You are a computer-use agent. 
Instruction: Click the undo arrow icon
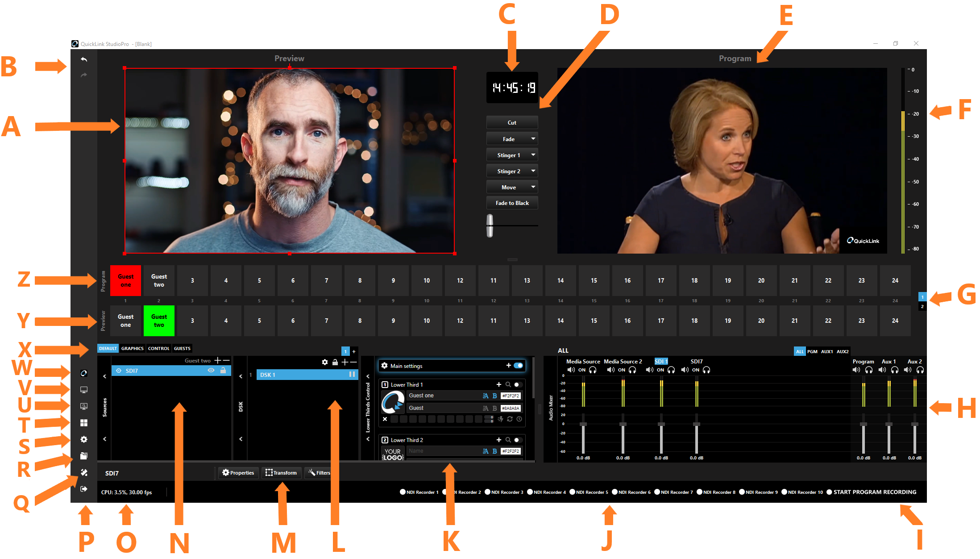(x=84, y=59)
